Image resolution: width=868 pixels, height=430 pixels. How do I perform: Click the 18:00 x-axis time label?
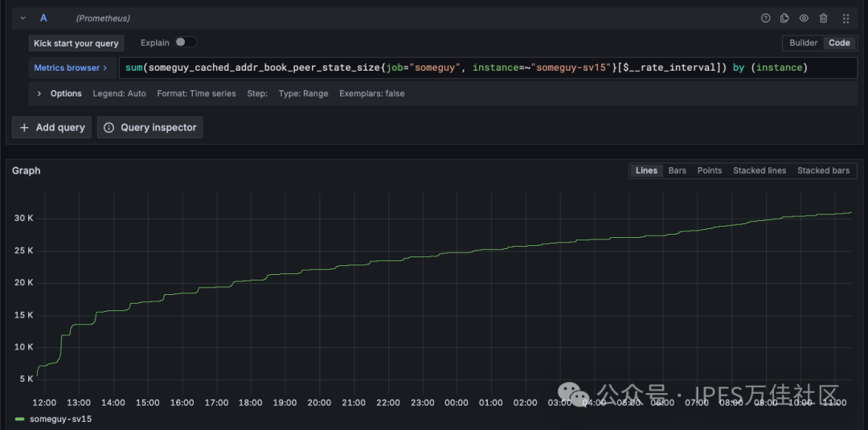tap(250, 403)
